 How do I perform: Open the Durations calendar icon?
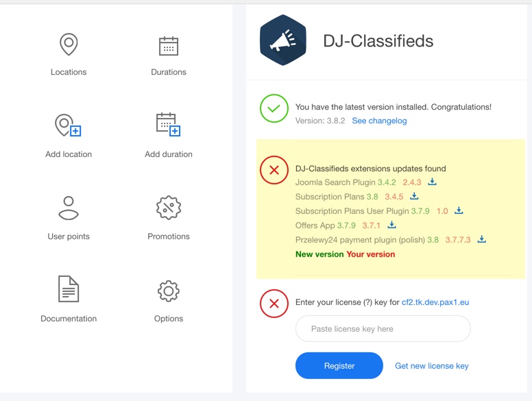tap(169, 45)
